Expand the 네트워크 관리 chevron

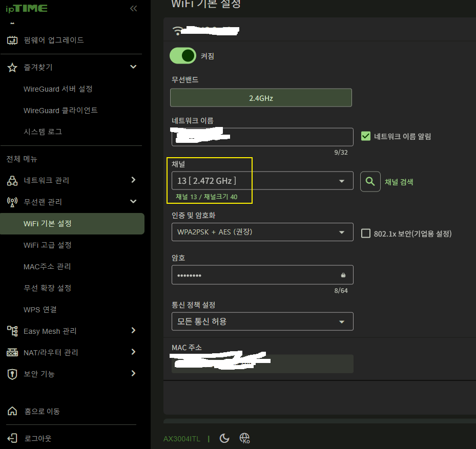click(x=133, y=180)
